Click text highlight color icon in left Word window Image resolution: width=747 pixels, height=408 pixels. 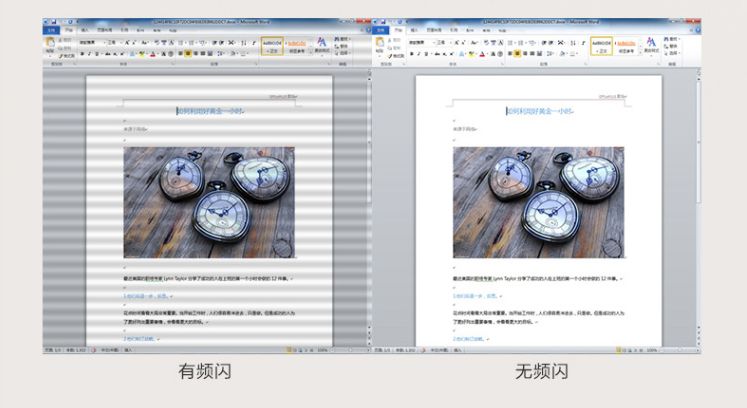click(x=141, y=54)
